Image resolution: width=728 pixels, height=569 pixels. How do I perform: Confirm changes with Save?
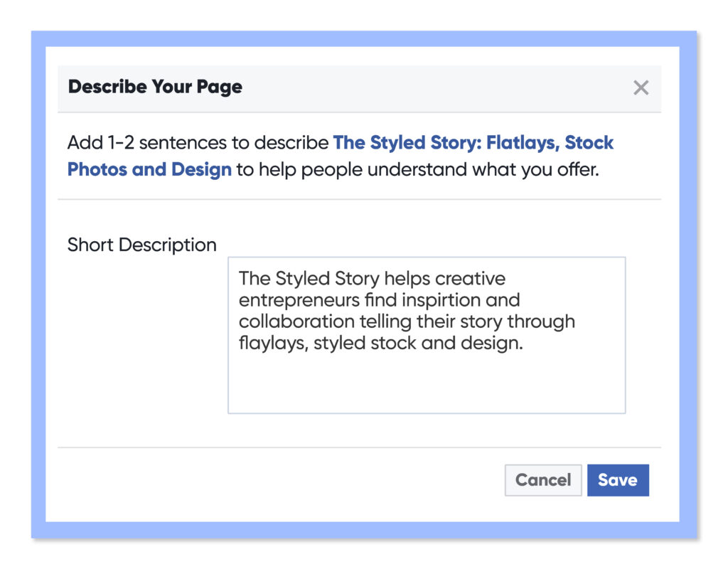[618, 480]
